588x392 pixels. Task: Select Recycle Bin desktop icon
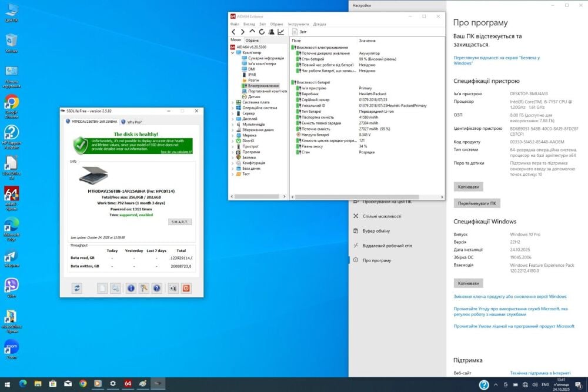[x=12, y=43]
